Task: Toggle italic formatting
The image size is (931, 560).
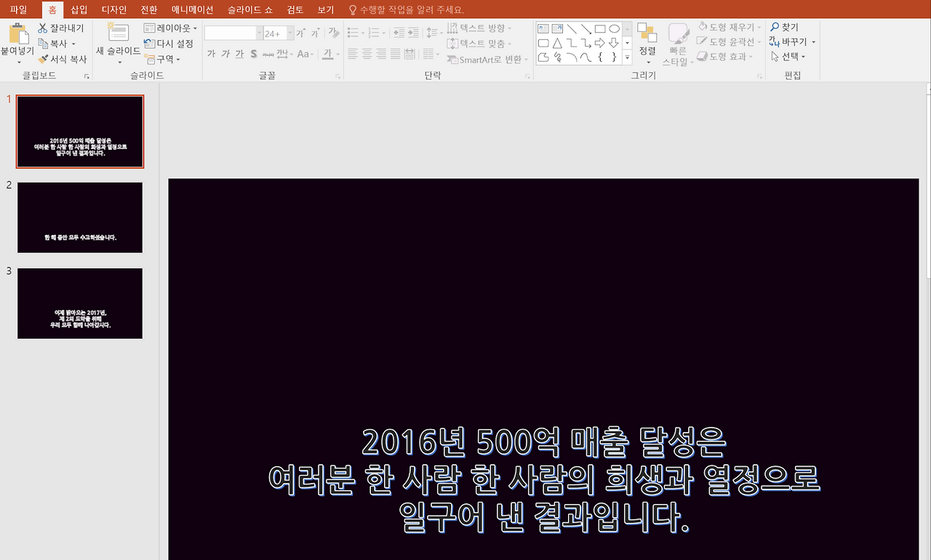Action: 224,54
